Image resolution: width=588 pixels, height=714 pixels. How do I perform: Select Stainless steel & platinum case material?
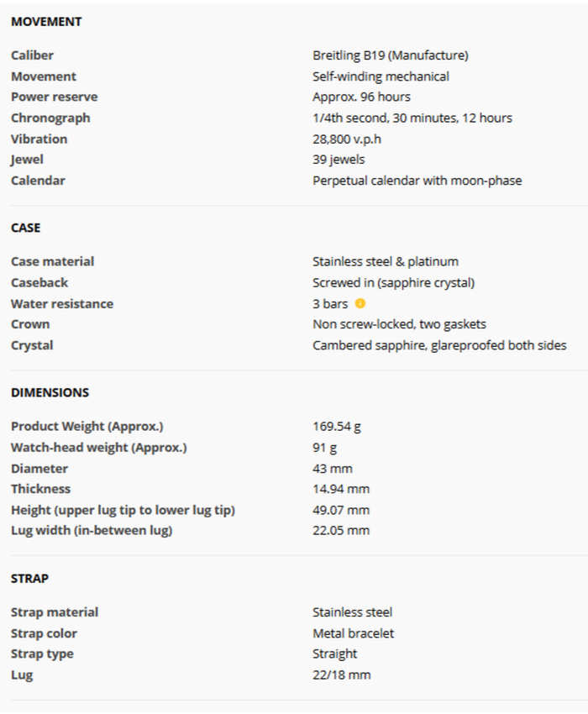[385, 261]
